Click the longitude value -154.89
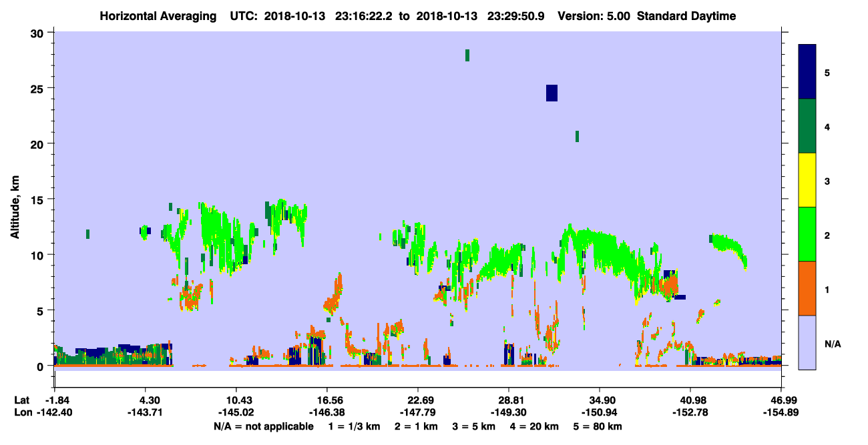The height and width of the screenshot is (445, 868). point(781,413)
